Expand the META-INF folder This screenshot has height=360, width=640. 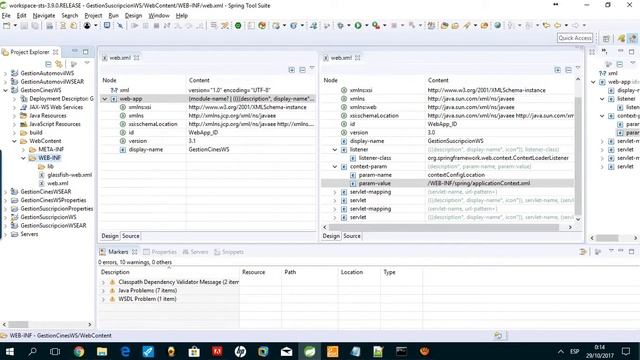coord(23,149)
